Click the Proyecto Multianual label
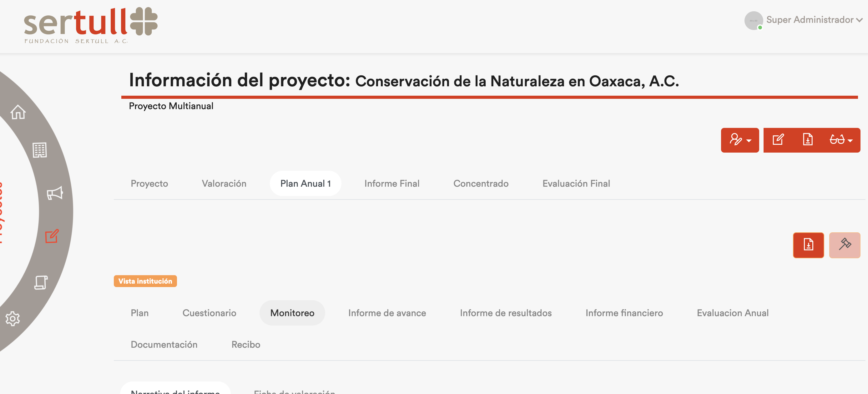 (171, 106)
